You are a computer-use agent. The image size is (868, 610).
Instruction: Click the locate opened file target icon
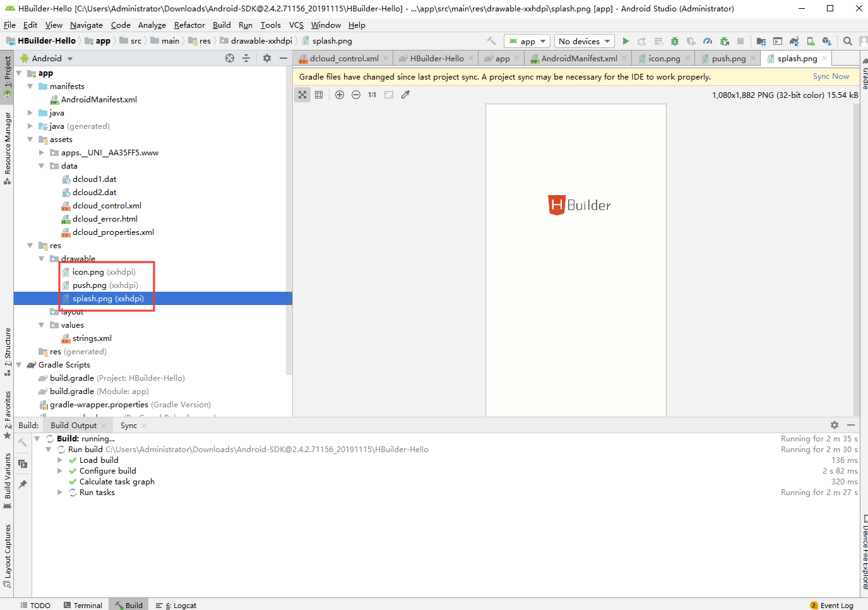230,58
